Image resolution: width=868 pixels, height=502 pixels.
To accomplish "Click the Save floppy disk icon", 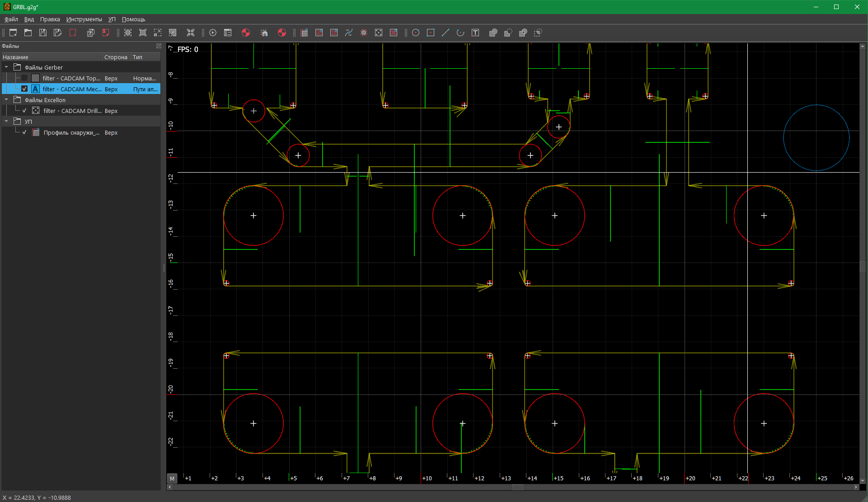I will [x=43, y=33].
